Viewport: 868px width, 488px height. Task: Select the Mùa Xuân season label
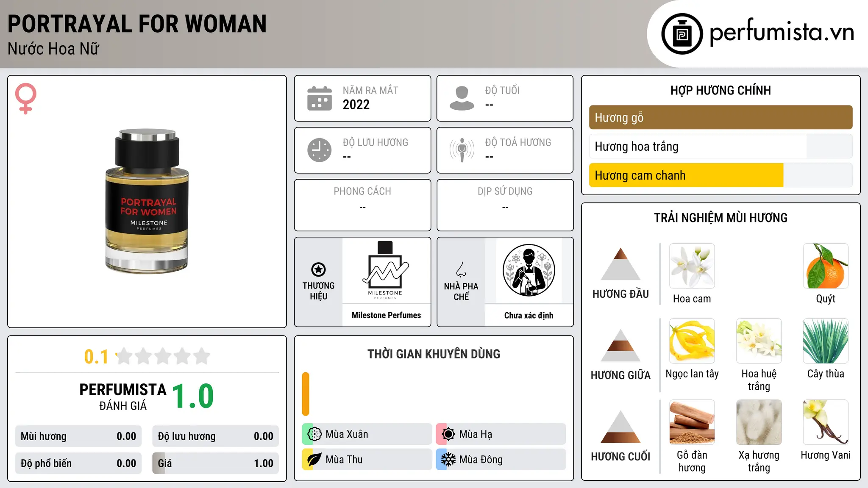347,434
